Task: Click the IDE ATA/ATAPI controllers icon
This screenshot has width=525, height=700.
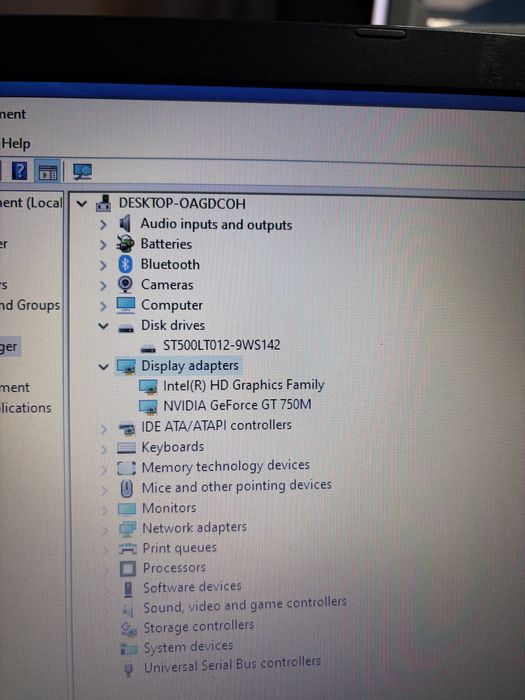Action: tap(127, 429)
